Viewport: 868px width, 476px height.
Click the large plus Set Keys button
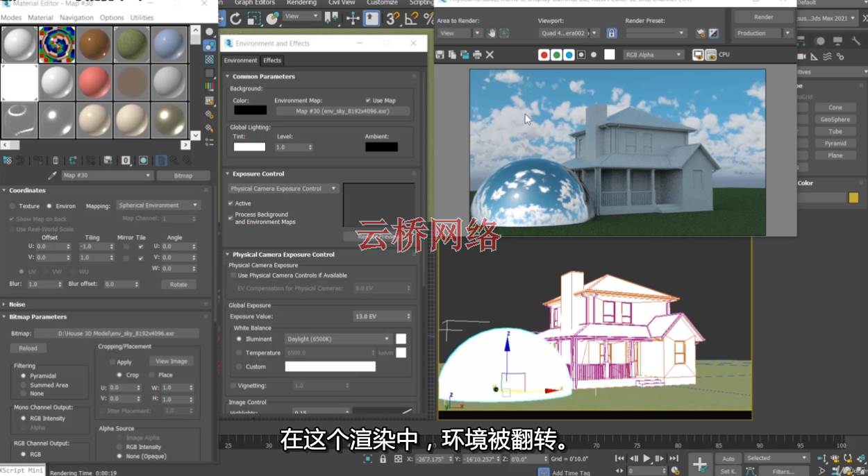(700, 464)
